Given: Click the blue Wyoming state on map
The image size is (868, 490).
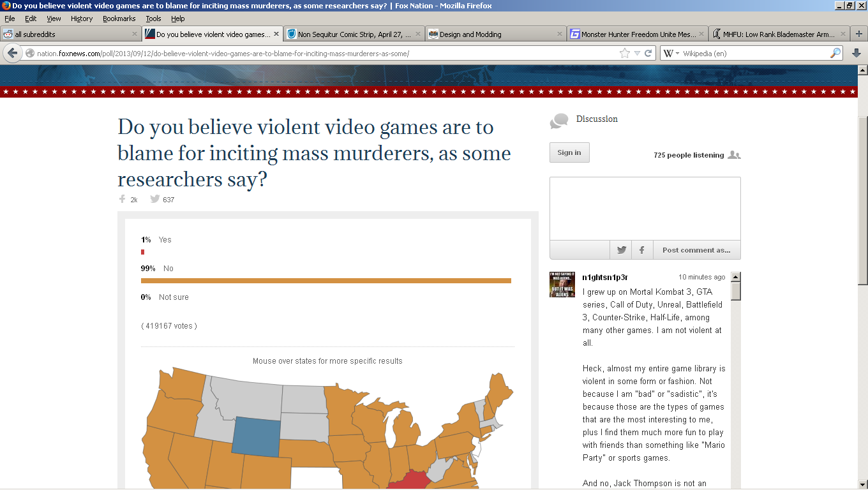Looking at the screenshot, I should click(x=255, y=437).
